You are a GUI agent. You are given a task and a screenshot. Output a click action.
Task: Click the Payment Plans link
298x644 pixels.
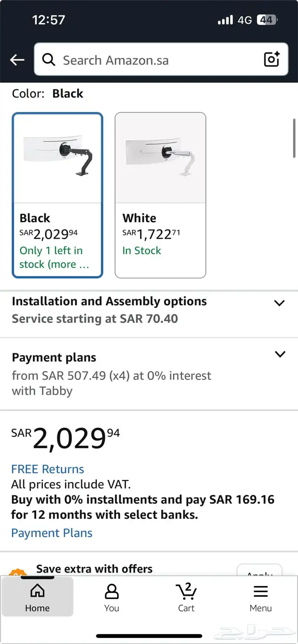pyautogui.click(x=52, y=533)
